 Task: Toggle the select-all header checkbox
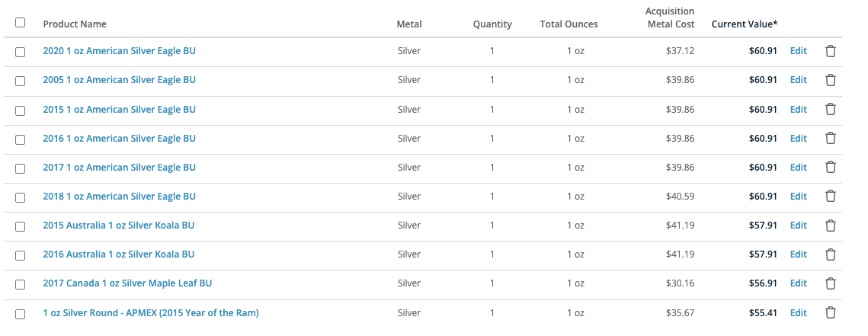(21, 23)
